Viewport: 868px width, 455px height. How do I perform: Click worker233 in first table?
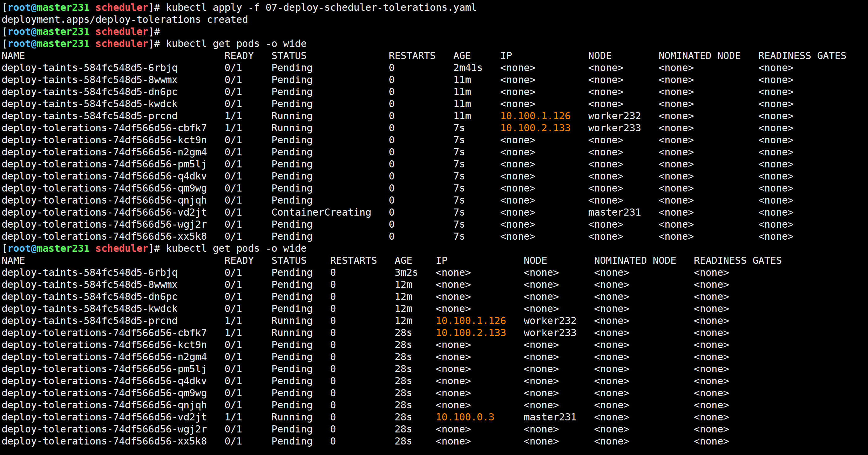(x=614, y=128)
